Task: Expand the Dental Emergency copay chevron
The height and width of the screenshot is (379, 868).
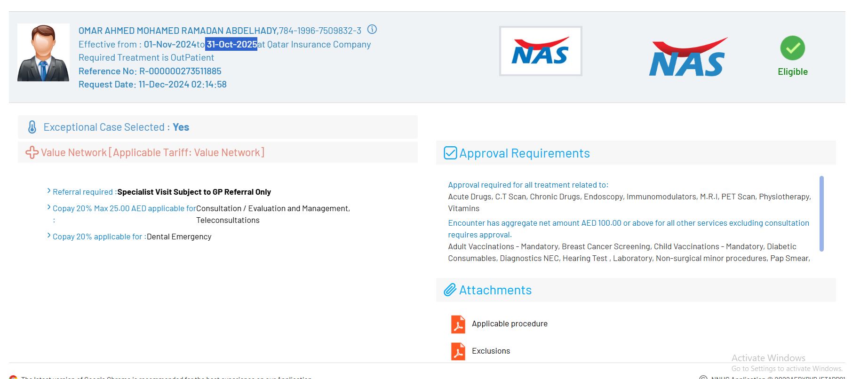Action: pyautogui.click(x=49, y=236)
